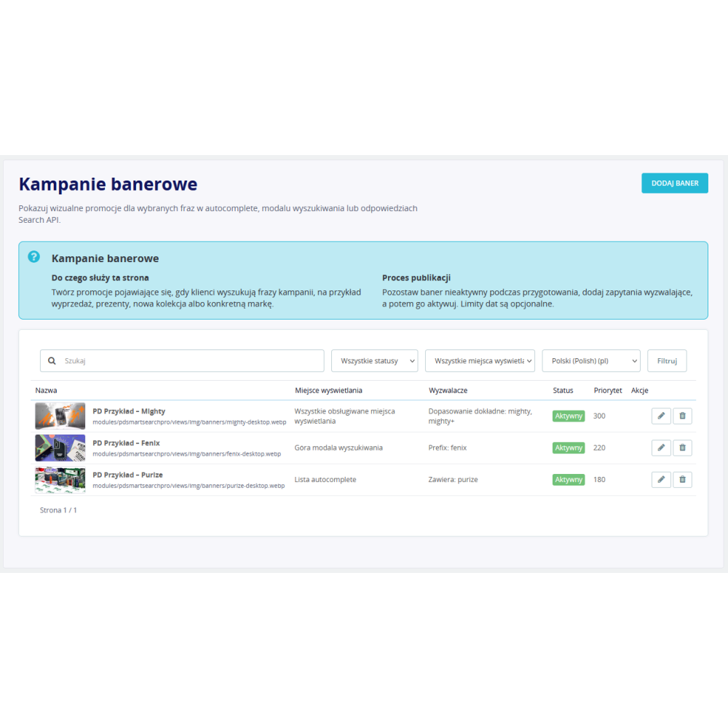728x728 pixels.
Task: Click the Strona 1 / 1 pagination text
Action: pyautogui.click(x=58, y=510)
